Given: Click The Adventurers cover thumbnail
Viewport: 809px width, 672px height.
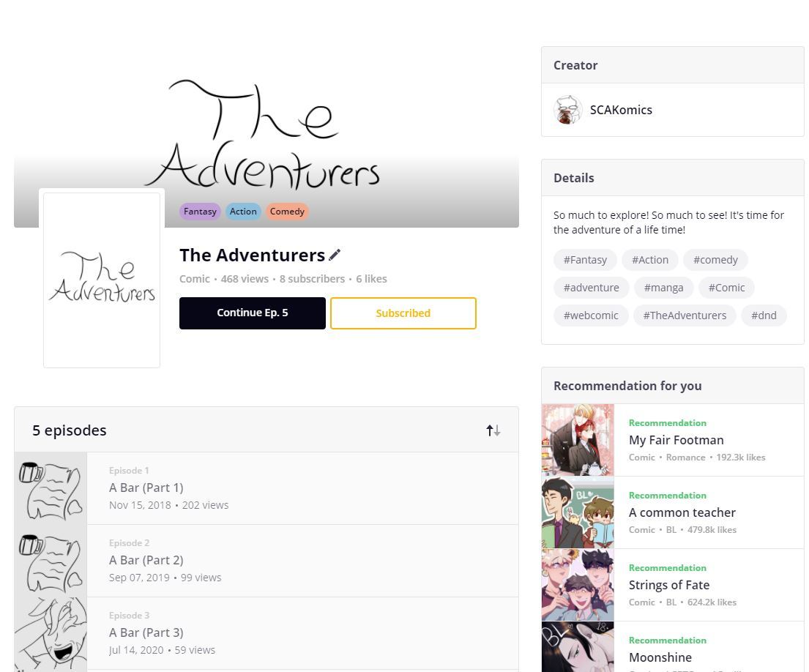Looking at the screenshot, I should (102, 280).
